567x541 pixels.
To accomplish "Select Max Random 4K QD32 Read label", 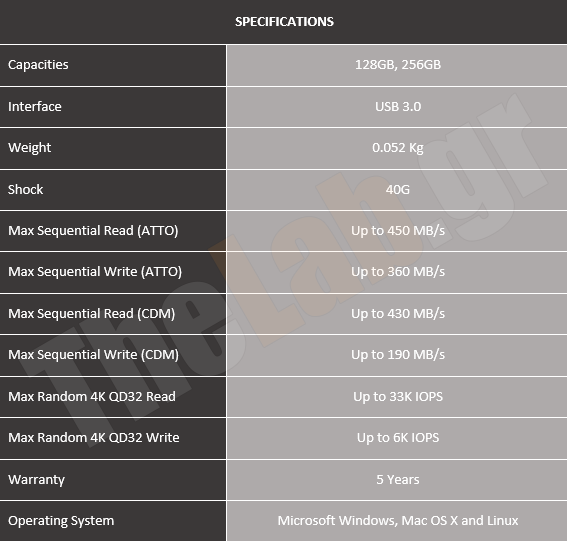I will (x=92, y=396).
